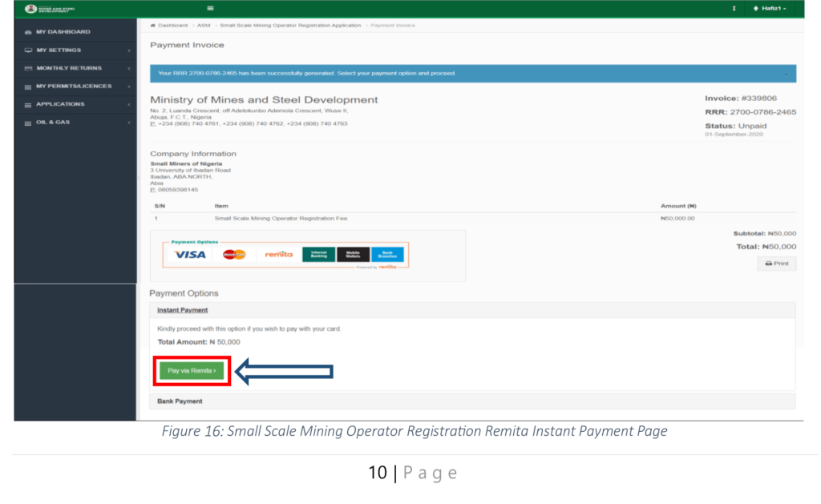Expand the My Permits/Licences sidebar menu
The width and height of the screenshot is (821, 504).
coord(72,87)
